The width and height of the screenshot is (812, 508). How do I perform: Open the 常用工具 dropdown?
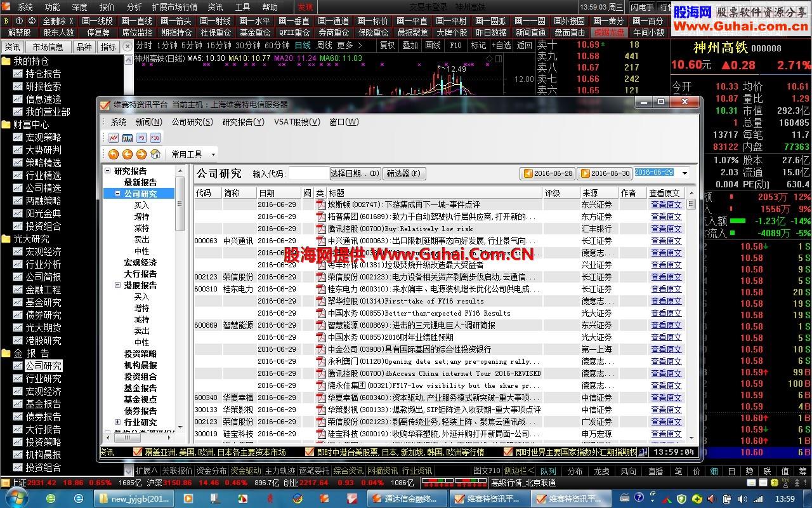(x=193, y=154)
